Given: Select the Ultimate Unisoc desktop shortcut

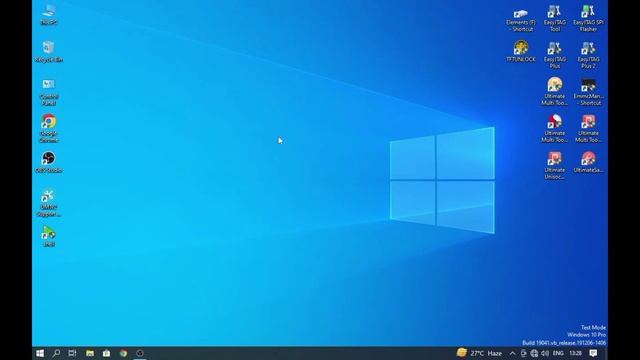Looking at the screenshot, I should pyautogui.click(x=555, y=166).
